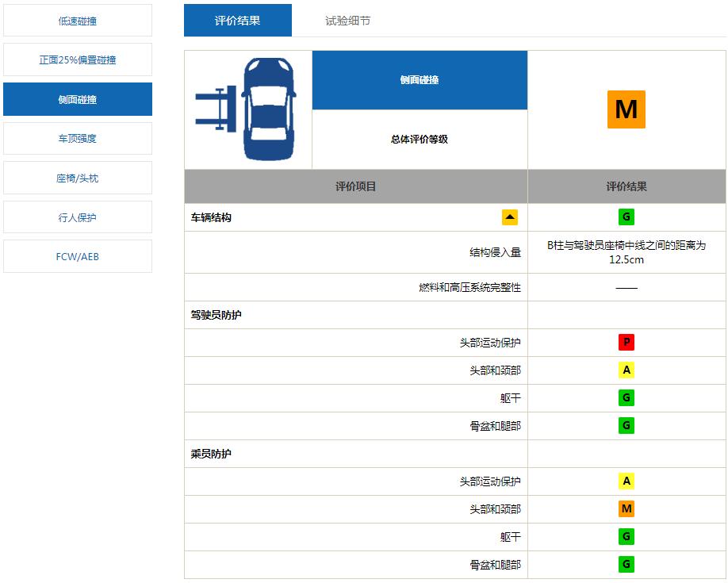Open the FCW/AEB results page
This screenshot has width=728, height=583.
point(77,255)
